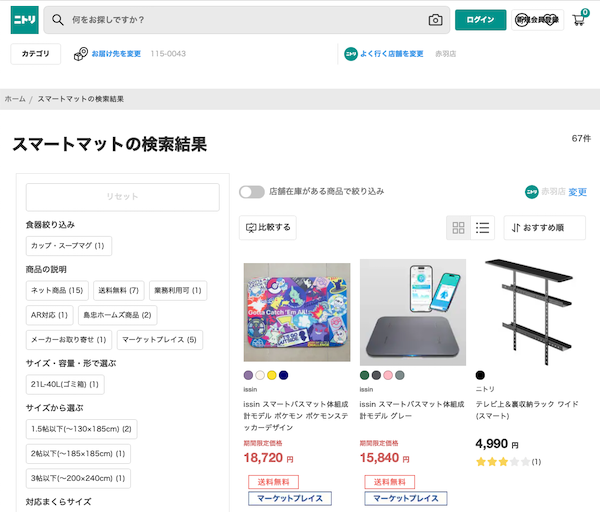Select green swatch on grey bath mat
The height and width of the screenshot is (512, 600).
click(x=365, y=375)
